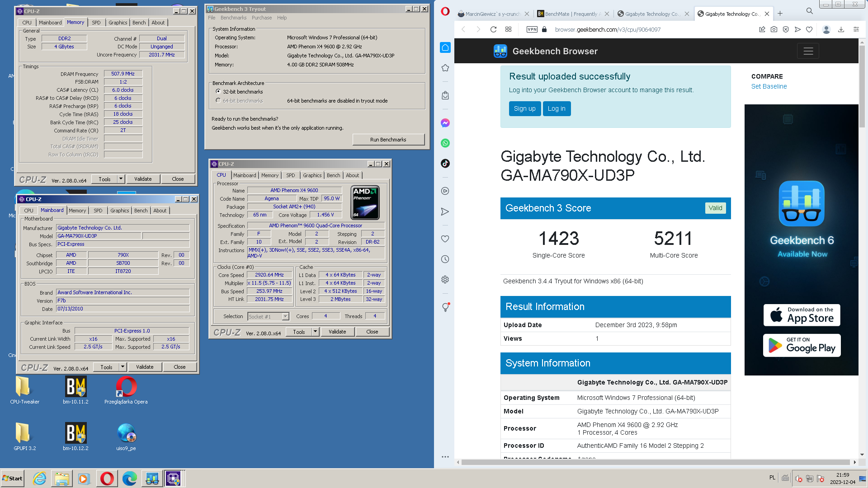Open user profile avatar icon
The width and height of the screenshot is (868, 488).
click(826, 29)
